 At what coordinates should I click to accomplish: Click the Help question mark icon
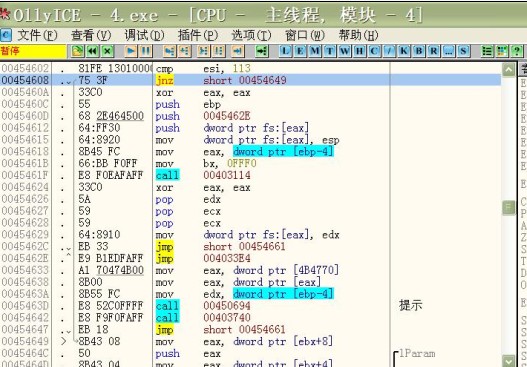point(517,51)
